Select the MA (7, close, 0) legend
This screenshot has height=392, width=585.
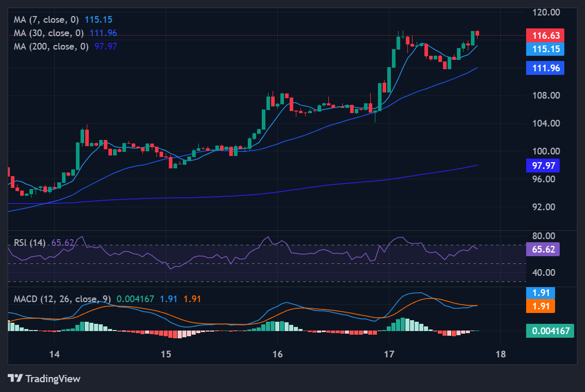click(48, 20)
